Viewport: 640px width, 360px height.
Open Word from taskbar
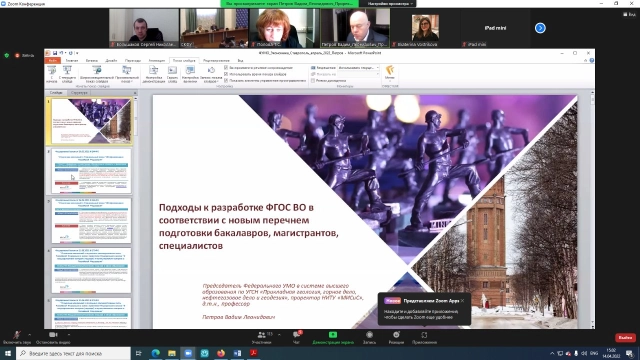point(237,353)
